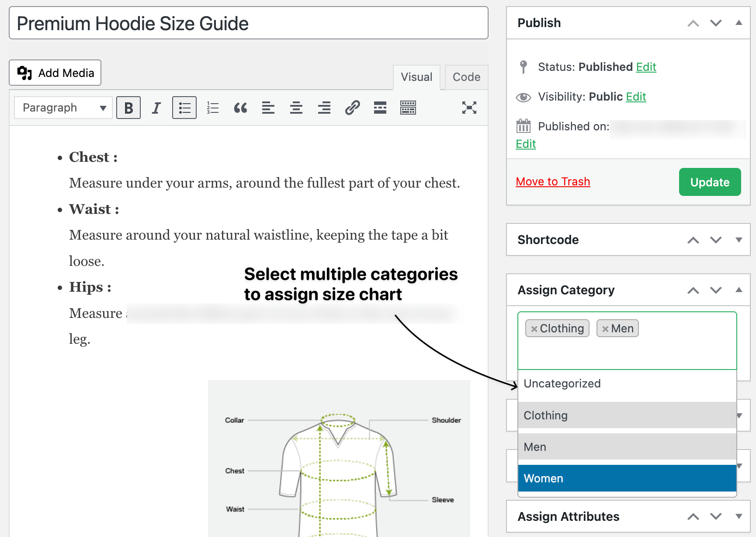Switch to the Code editor tab

tap(466, 77)
